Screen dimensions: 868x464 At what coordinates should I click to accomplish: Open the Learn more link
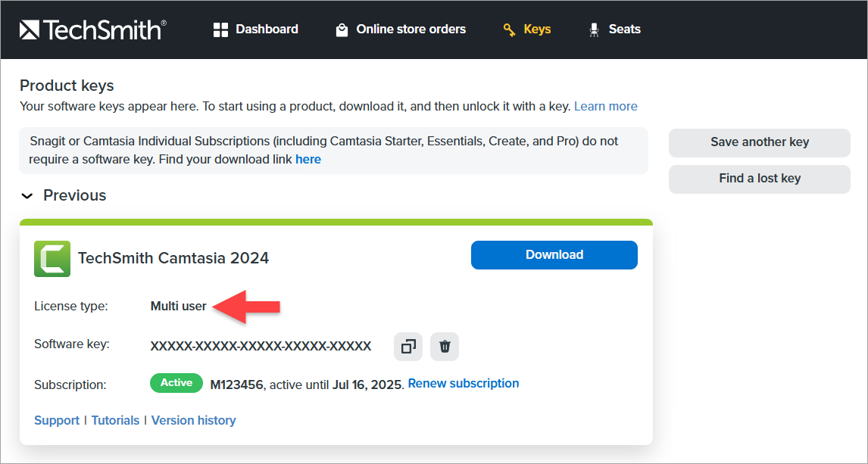click(606, 106)
